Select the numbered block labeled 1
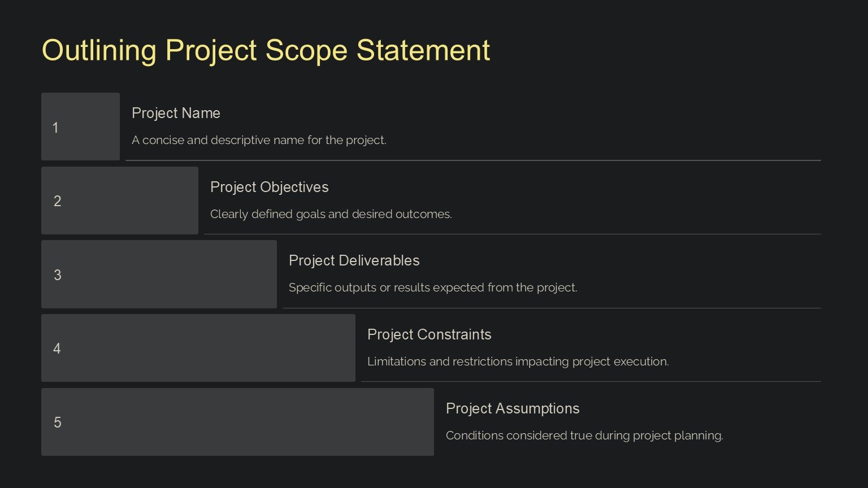 click(80, 127)
